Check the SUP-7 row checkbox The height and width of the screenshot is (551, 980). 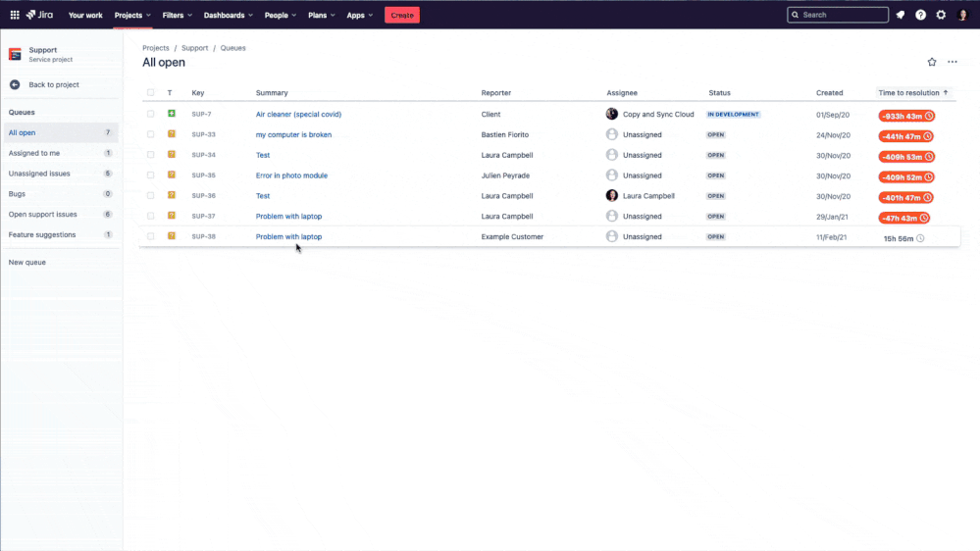point(151,114)
